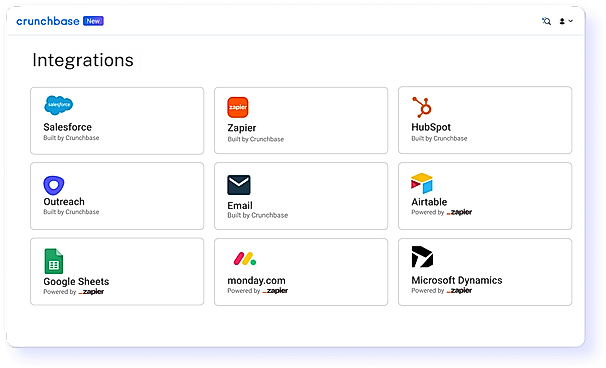Click 'Built by Crunchbase' under HubSpot

click(439, 138)
